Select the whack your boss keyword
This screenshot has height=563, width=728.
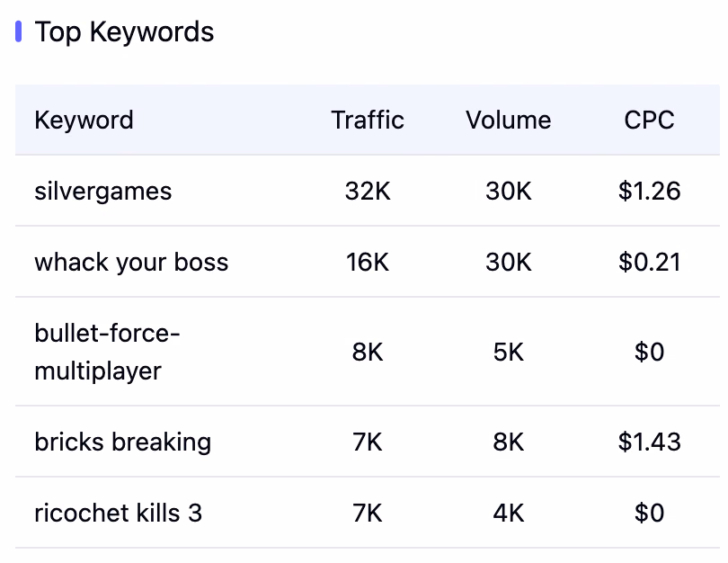click(131, 262)
